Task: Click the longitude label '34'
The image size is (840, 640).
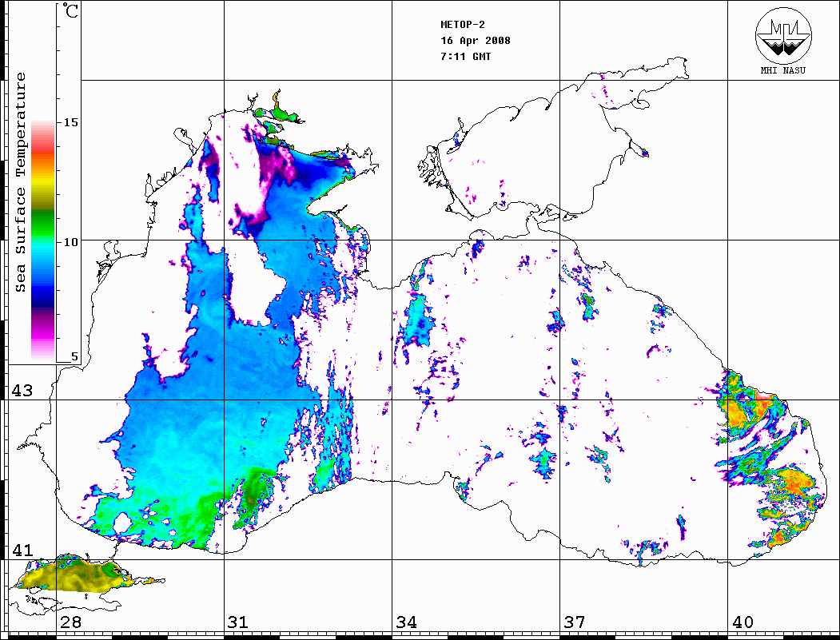Action: pos(407,622)
